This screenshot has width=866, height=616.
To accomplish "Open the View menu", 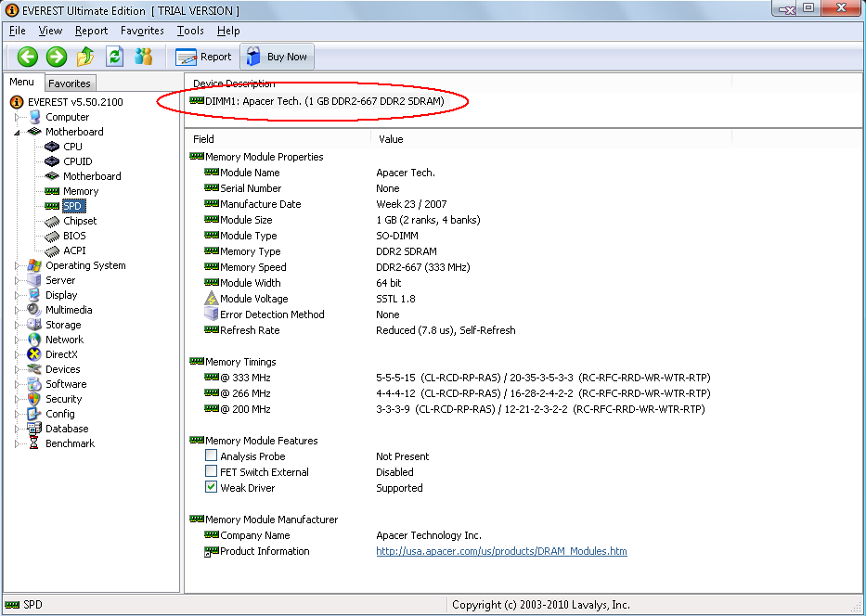I will pos(50,31).
